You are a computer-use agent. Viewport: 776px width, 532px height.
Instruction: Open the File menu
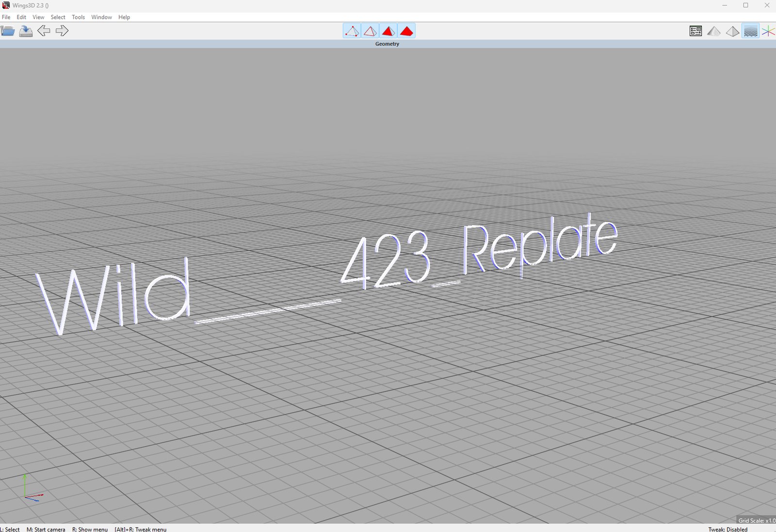point(6,17)
